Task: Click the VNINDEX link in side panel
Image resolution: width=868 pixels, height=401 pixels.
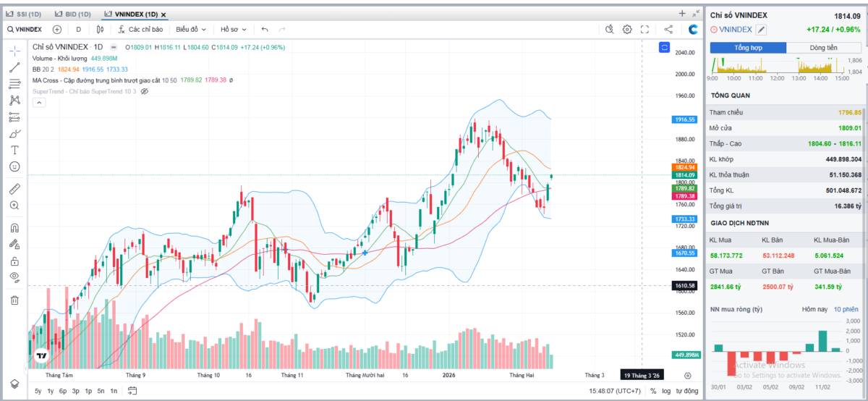Action: tap(736, 30)
